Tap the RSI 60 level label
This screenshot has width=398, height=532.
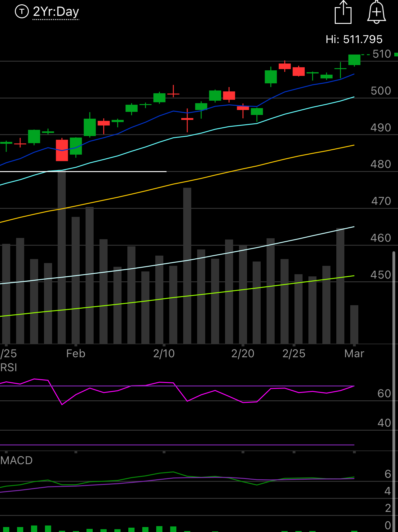(384, 394)
